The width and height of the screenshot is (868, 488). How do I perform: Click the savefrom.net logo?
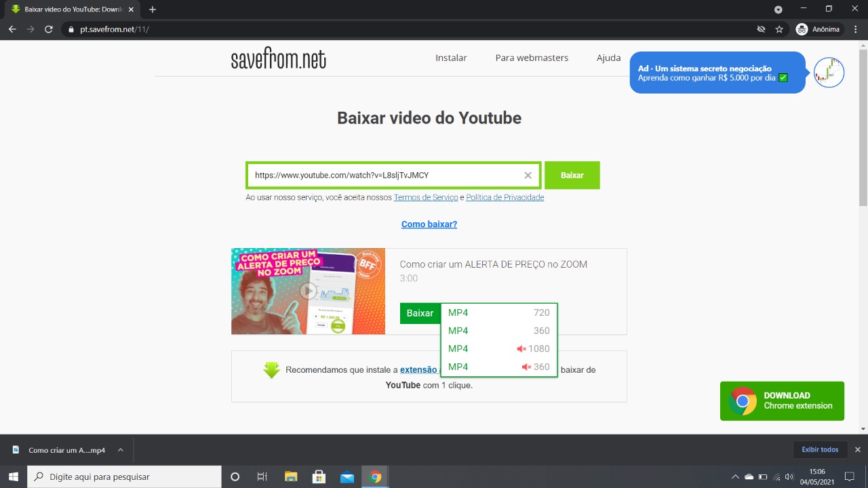(x=278, y=58)
